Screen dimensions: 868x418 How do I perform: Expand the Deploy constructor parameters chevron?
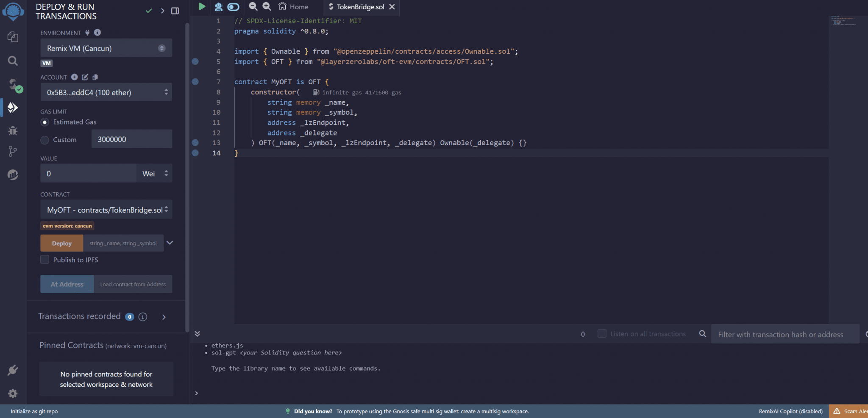click(170, 243)
